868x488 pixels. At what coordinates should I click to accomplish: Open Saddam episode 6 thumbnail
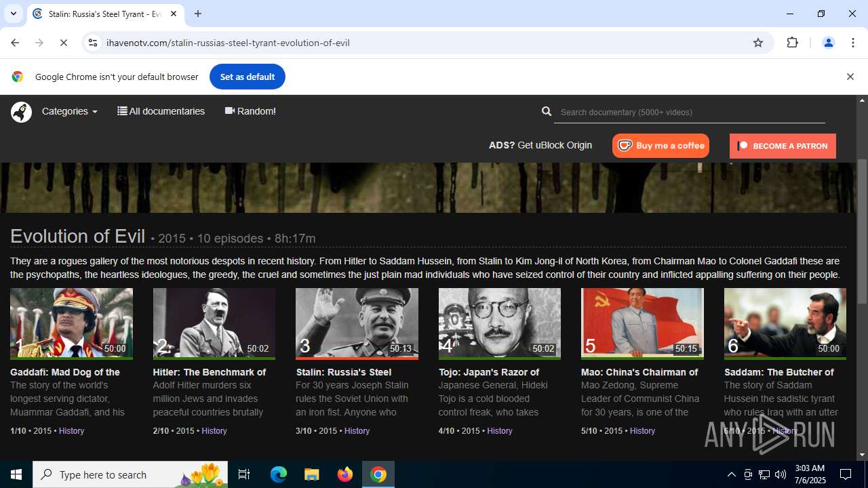click(x=785, y=323)
